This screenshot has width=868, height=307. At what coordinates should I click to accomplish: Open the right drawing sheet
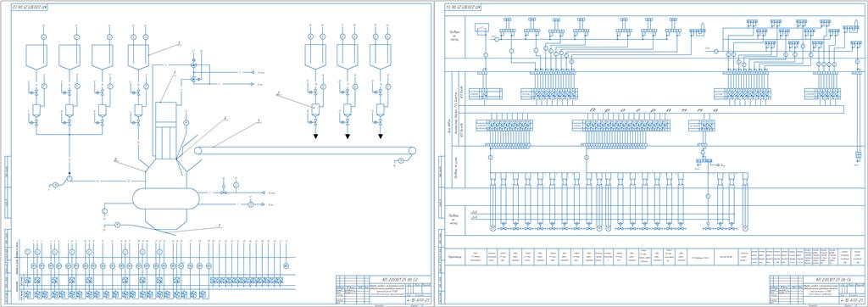(652, 153)
